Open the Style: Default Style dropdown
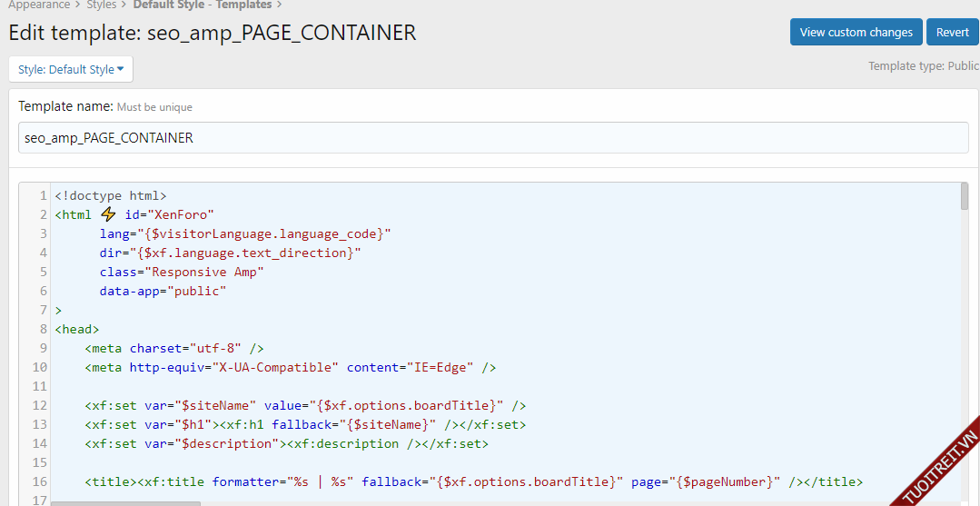 tap(71, 70)
